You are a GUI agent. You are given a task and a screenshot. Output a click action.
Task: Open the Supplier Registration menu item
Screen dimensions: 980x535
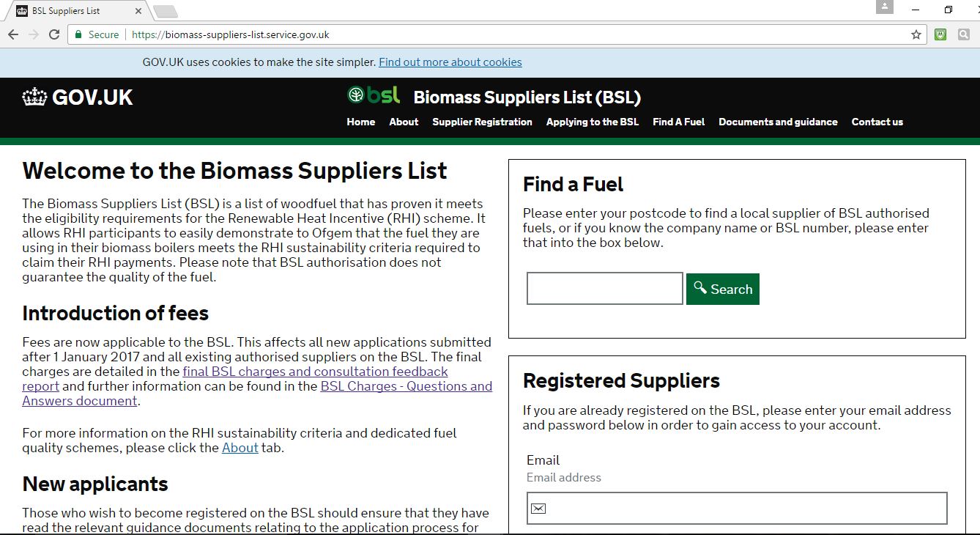tap(482, 122)
